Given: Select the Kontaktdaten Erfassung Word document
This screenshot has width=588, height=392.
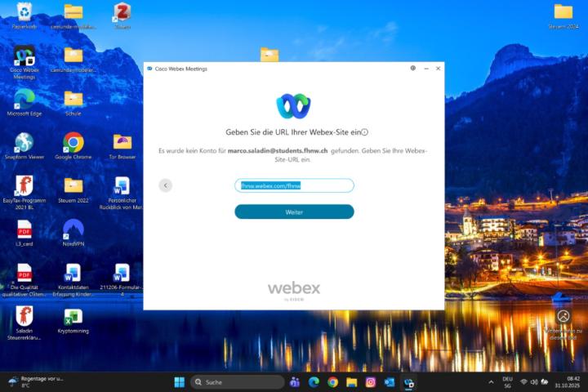Looking at the screenshot, I should click(x=73, y=280).
